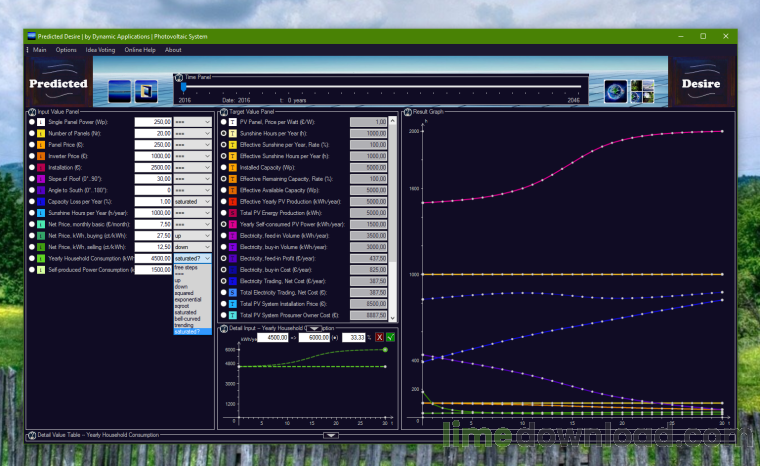Click orange color icon for Inverter Price

coord(41,156)
